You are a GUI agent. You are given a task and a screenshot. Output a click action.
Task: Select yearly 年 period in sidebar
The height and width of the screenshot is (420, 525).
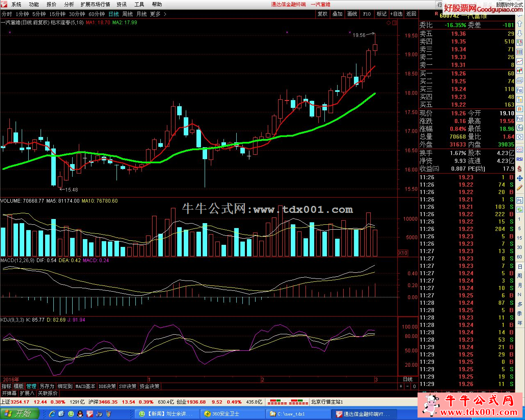pyautogui.click(x=520, y=322)
